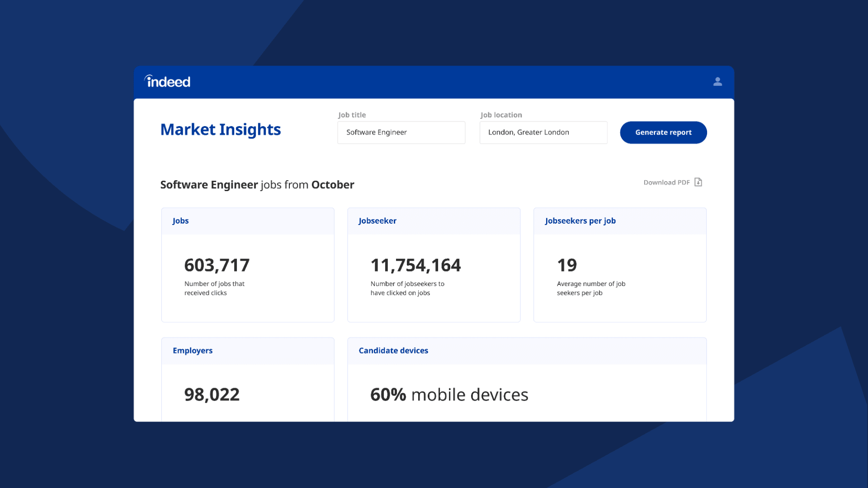Open the Employers card label
This screenshot has width=868, height=488.
click(193, 350)
